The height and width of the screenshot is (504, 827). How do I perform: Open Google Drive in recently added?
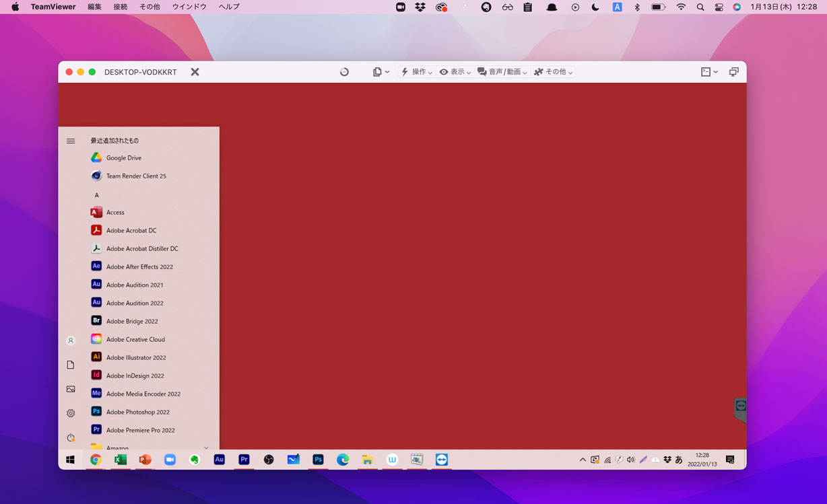coord(123,157)
